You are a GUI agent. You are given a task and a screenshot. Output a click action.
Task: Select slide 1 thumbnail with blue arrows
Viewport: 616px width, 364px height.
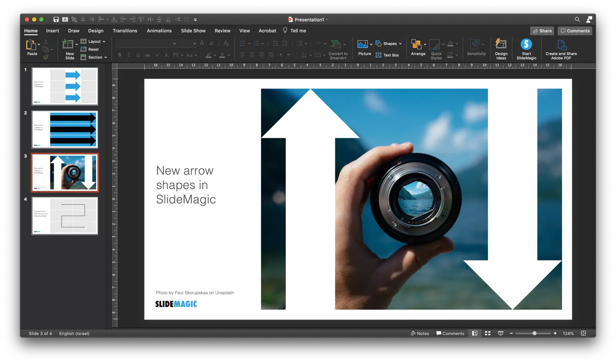[x=65, y=86]
